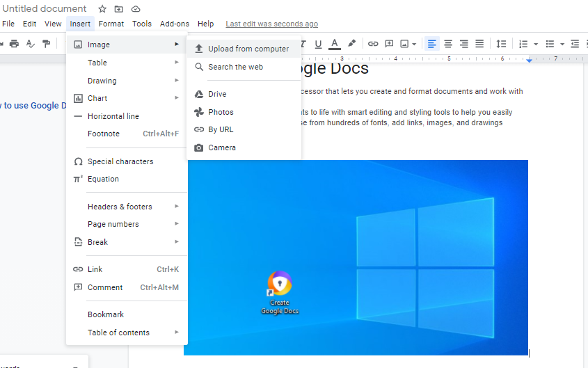588x368 pixels.
Task: Open the Format menu
Action: (x=111, y=24)
